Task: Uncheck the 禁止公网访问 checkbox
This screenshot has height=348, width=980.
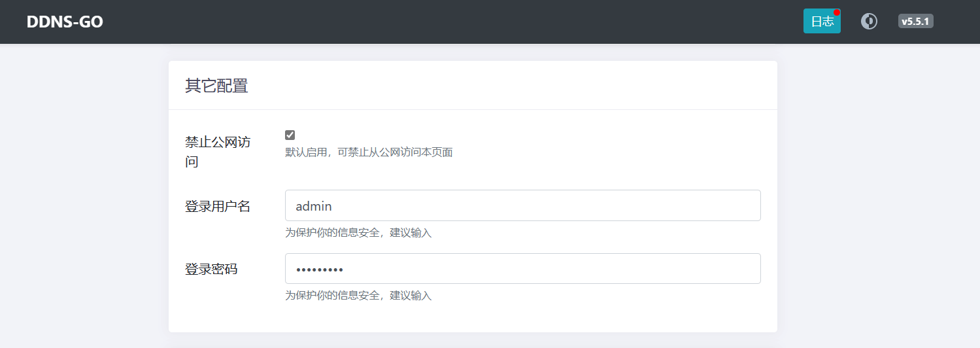Action: (290, 135)
